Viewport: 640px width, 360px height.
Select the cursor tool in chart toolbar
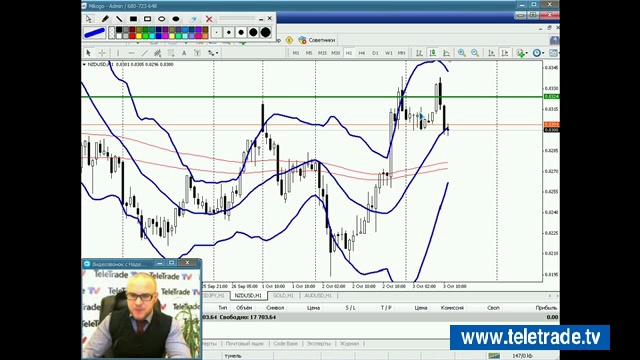coord(88,53)
